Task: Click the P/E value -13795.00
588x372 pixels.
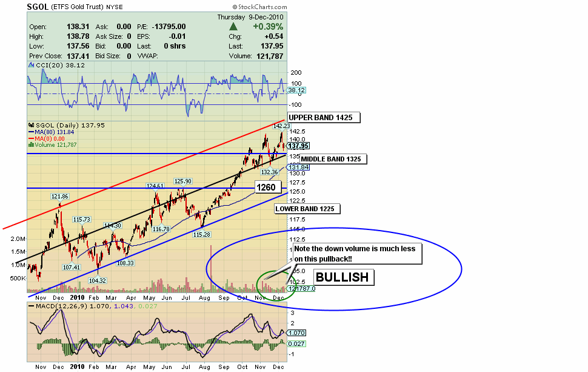Action: pos(169,27)
